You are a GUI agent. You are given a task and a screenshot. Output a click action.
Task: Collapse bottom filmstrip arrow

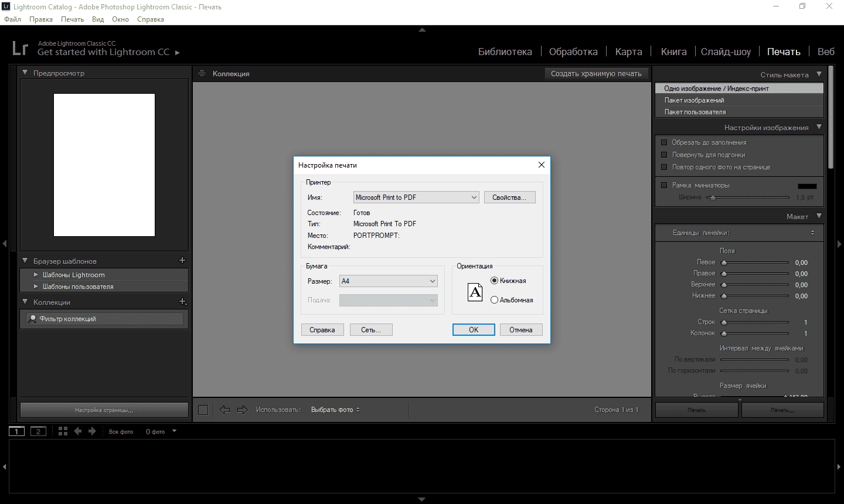click(x=422, y=499)
